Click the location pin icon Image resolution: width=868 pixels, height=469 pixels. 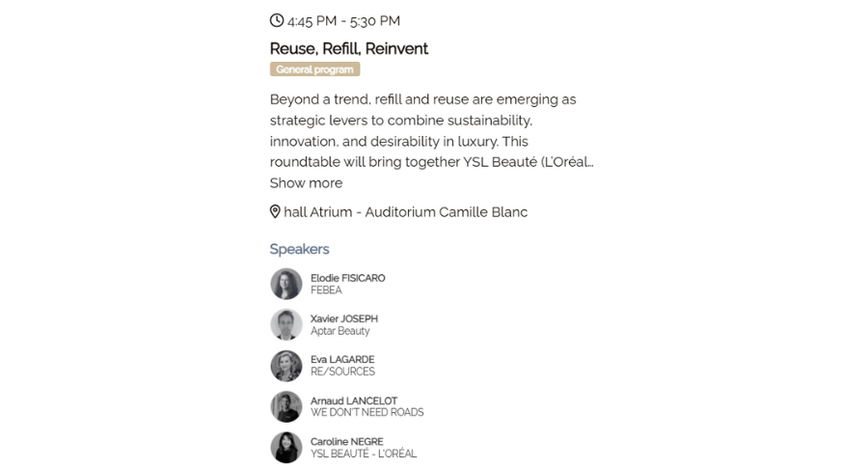coord(275,211)
